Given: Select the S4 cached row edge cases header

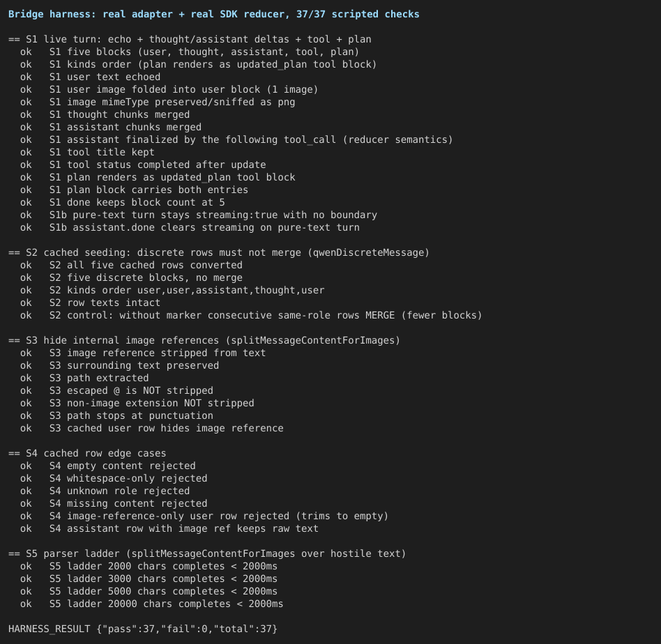Looking at the screenshot, I should (87, 453).
